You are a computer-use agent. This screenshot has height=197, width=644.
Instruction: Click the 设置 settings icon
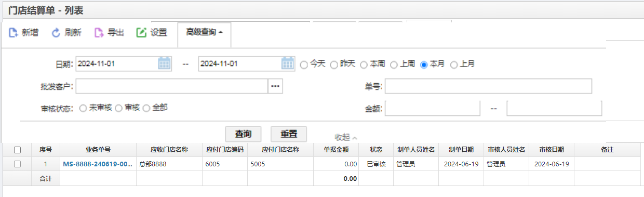[x=141, y=33]
